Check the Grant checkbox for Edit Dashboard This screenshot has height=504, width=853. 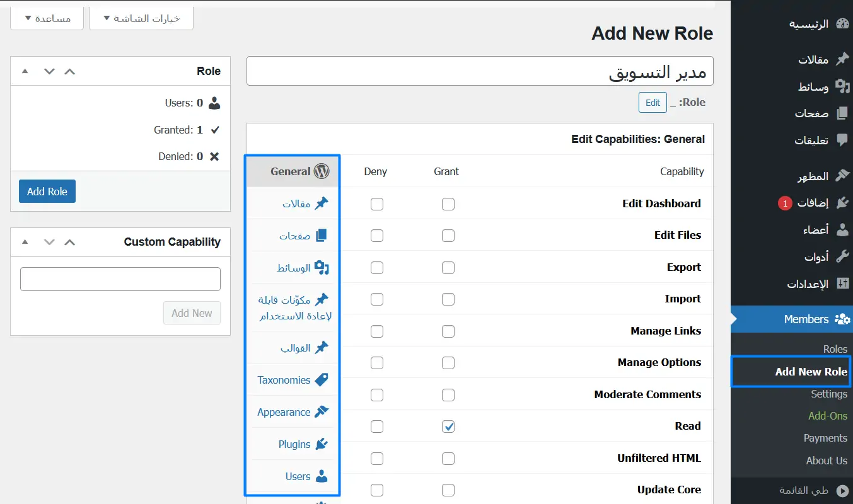[448, 204]
